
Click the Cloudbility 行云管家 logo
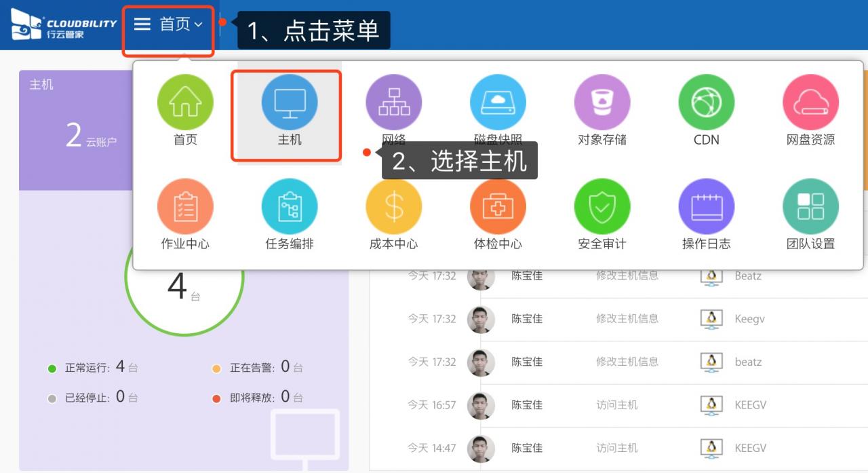[x=64, y=25]
